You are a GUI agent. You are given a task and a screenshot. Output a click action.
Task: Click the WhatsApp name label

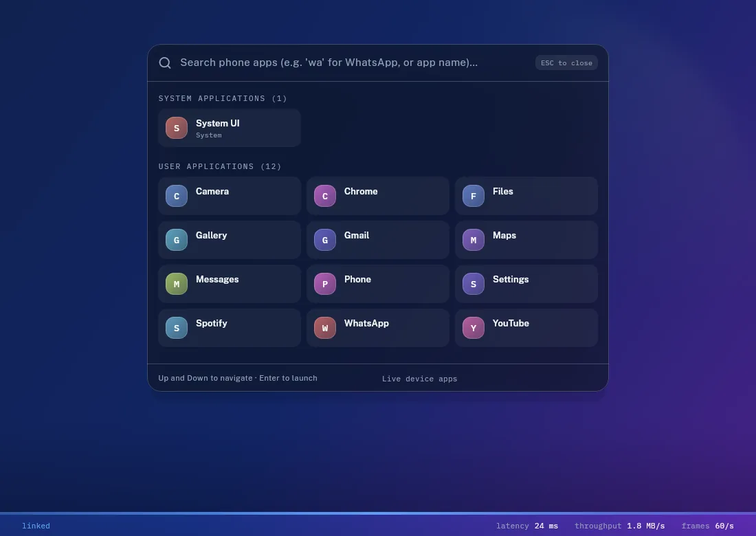click(x=366, y=324)
